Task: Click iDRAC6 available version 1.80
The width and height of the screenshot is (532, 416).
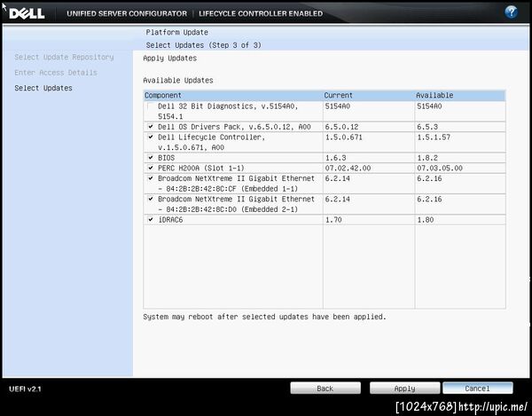Action: pos(426,220)
